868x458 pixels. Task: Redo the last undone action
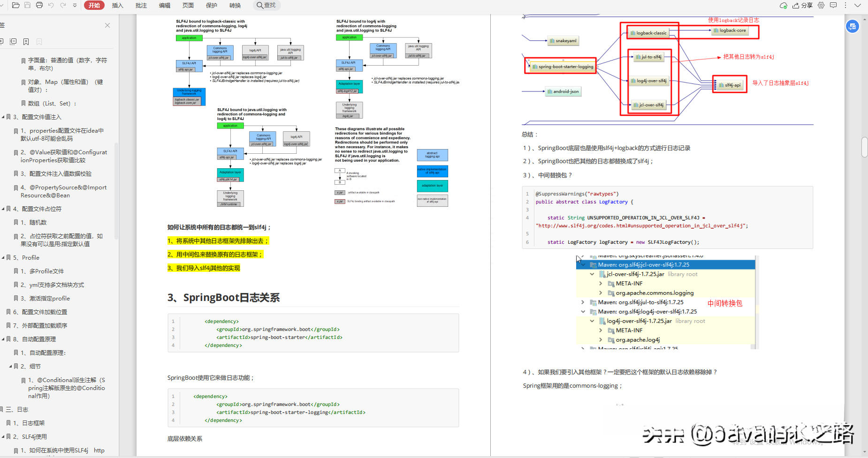click(62, 5)
